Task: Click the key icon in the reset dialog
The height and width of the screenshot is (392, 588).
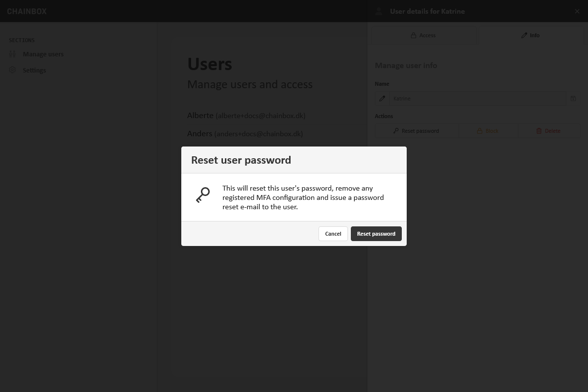Action: 203,195
